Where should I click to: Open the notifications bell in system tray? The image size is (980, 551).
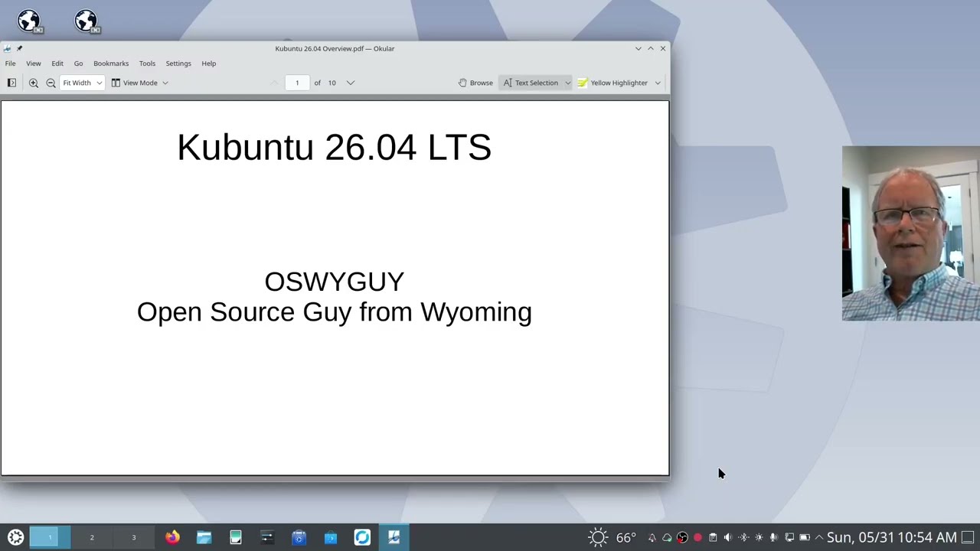652,537
